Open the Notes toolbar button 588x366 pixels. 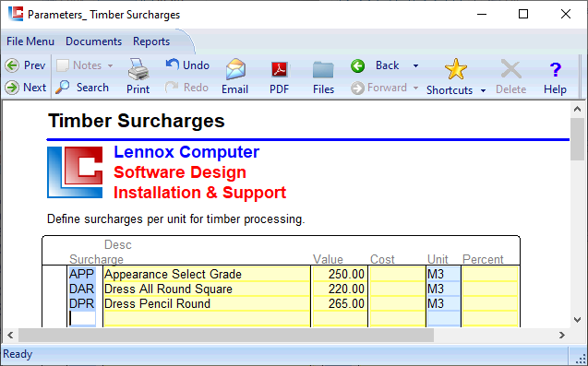pos(79,65)
